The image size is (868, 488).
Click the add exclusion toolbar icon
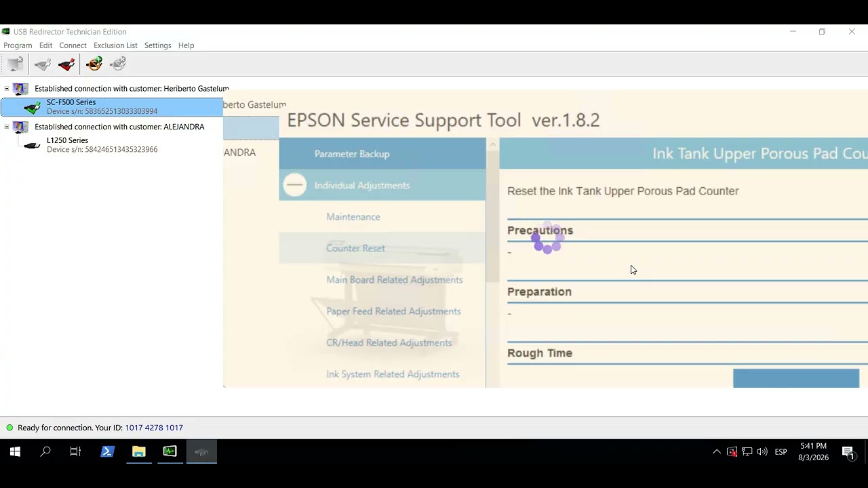click(94, 64)
